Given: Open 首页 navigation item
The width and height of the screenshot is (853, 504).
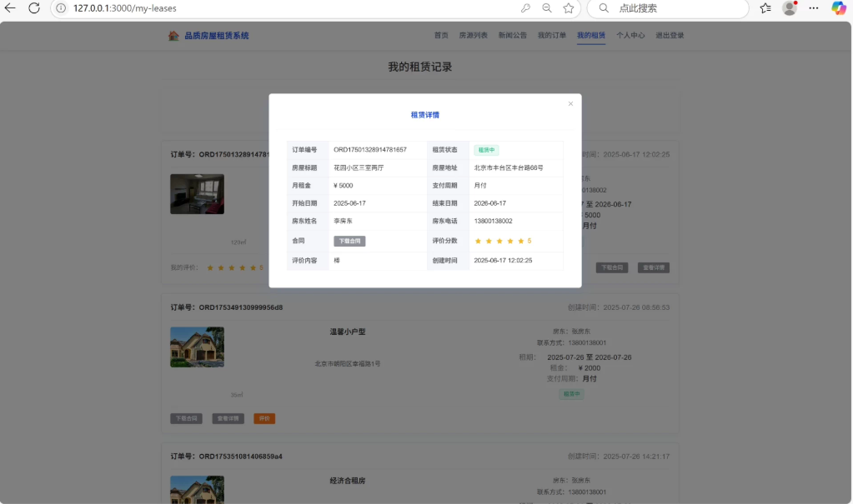Looking at the screenshot, I should [x=441, y=35].
